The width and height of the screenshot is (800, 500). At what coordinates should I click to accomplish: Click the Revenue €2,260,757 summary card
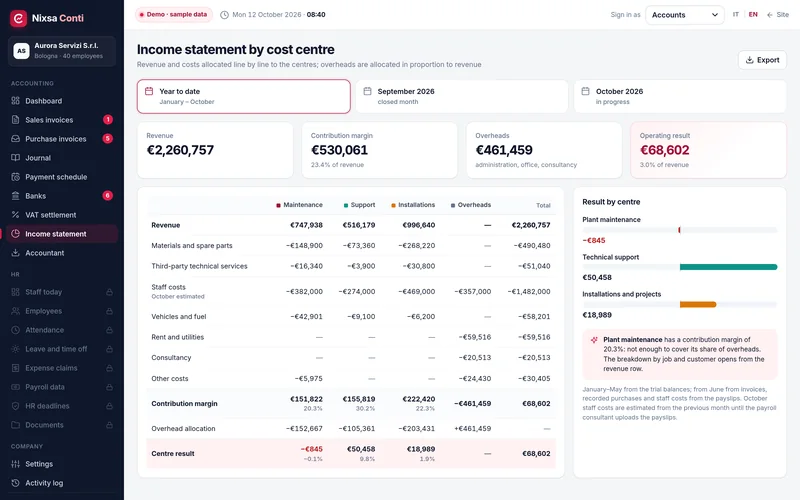215,150
